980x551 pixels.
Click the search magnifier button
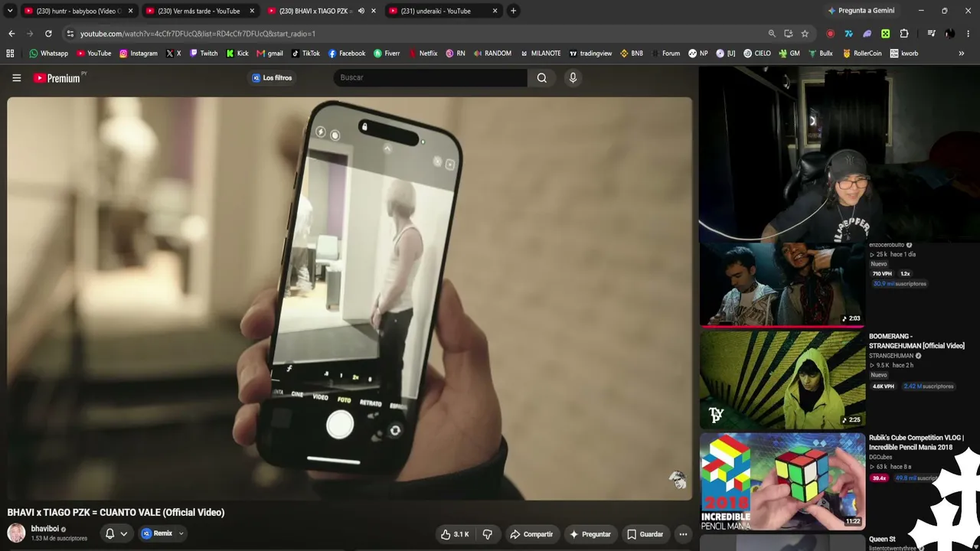541,77
